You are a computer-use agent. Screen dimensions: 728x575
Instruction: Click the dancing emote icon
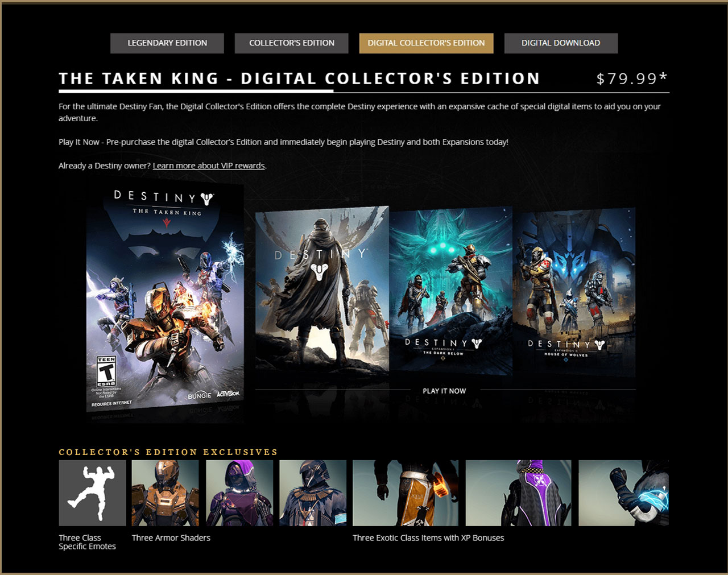(92, 493)
